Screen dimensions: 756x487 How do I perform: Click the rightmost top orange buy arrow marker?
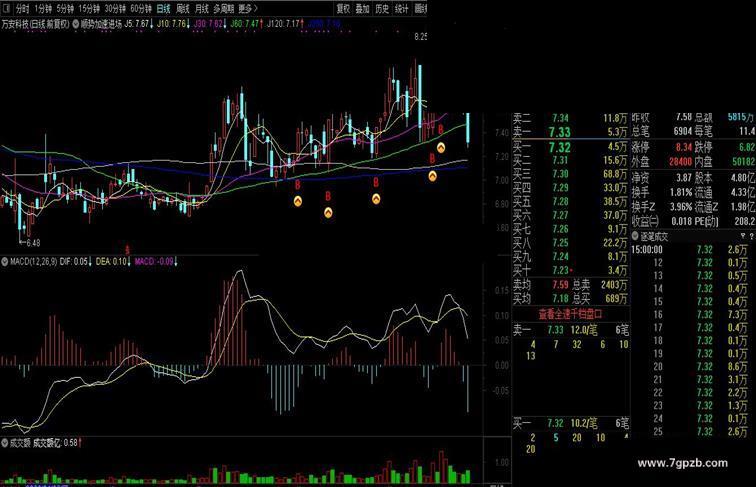click(x=441, y=148)
